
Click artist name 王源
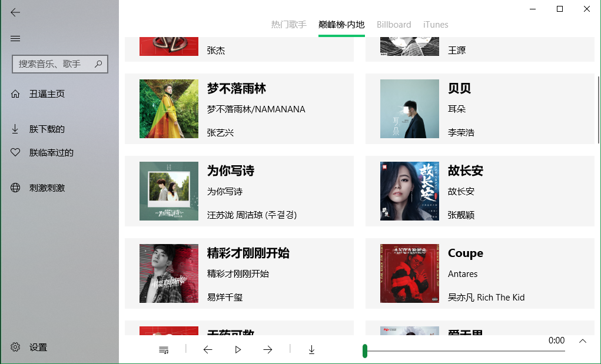pyautogui.click(x=457, y=51)
